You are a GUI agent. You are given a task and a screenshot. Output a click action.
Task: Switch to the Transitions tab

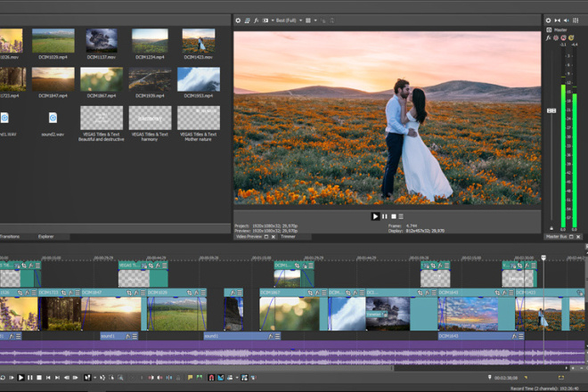(10, 237)
